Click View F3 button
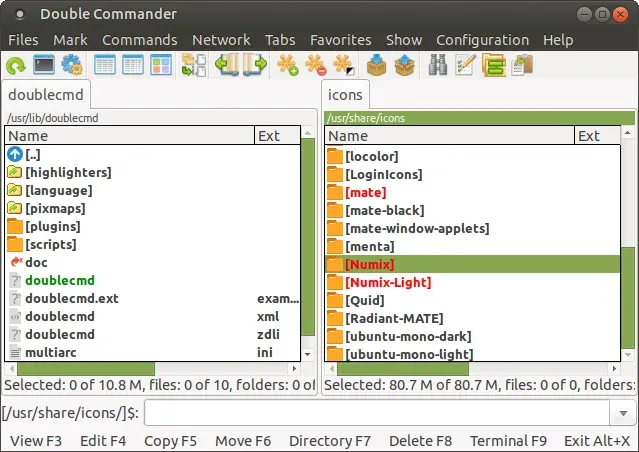 [x=36, y=441]
